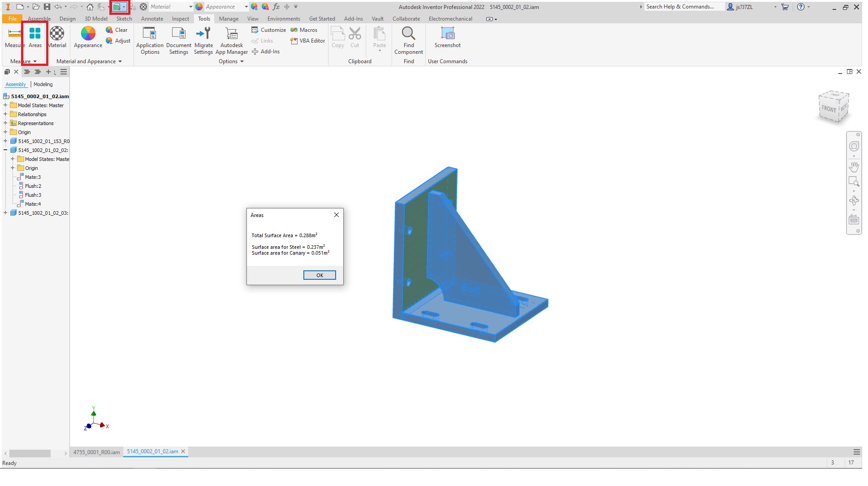The width and height of the screenshot is (868, 486).
Task: Expand the Representations folder node
Action: pos(5,123)
